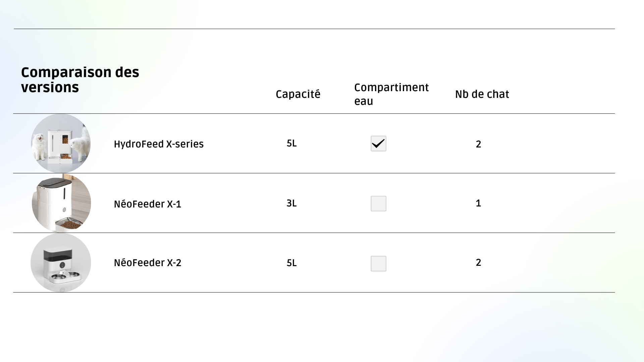
Task: Select the "Comparaison des versions" title
Action: 80,80
